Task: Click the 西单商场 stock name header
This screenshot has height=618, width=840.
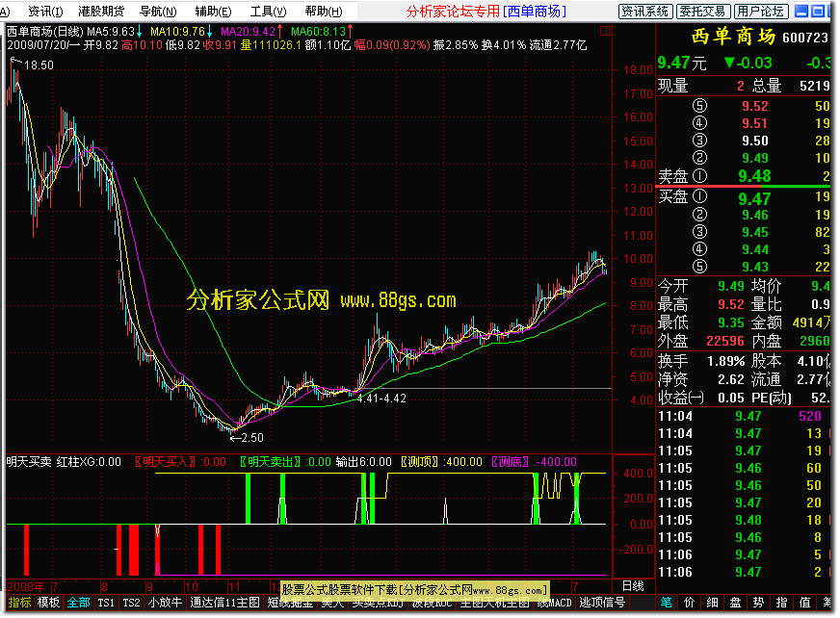Action: pos(733,37)
